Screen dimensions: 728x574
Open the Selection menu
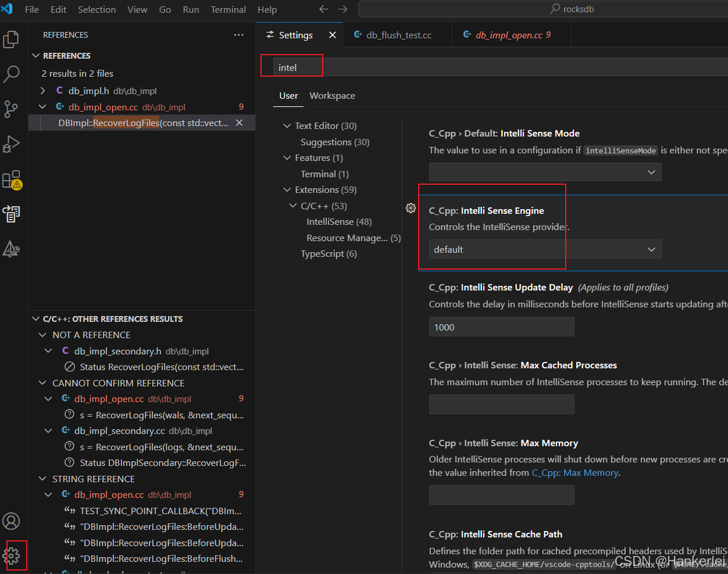coord(97,9)
